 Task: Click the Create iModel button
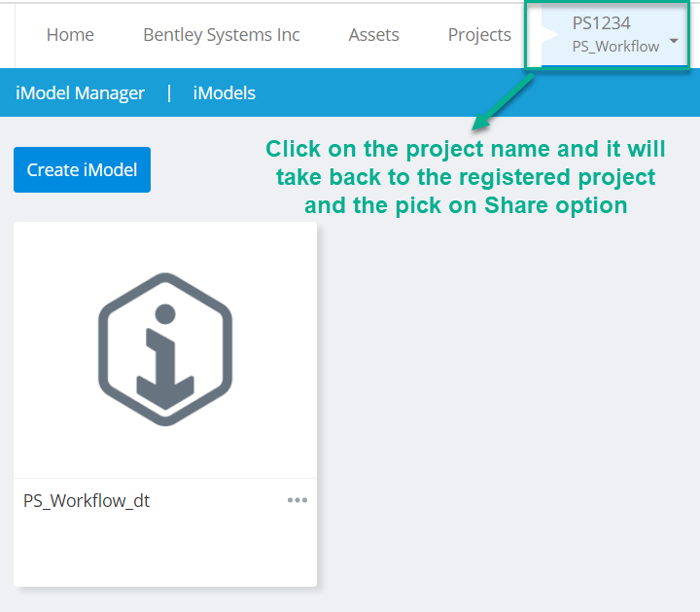(x=82, y=169)
